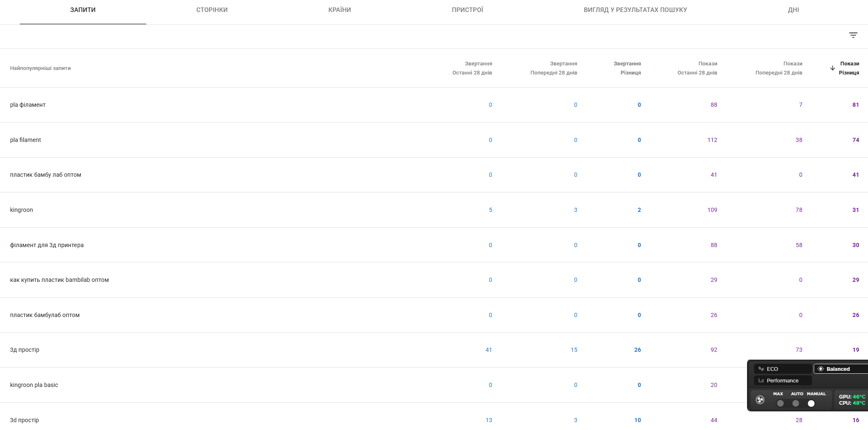Viewport: 868px width, 430px height.
Task: Switch to the ЗАПИТИ tab
Action: coord(83,10)
